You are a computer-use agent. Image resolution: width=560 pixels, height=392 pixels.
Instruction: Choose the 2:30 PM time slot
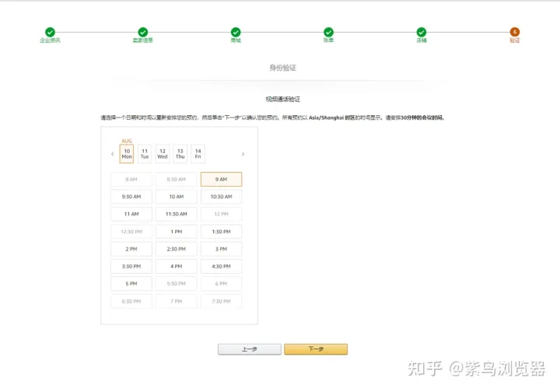click(177, 249)
